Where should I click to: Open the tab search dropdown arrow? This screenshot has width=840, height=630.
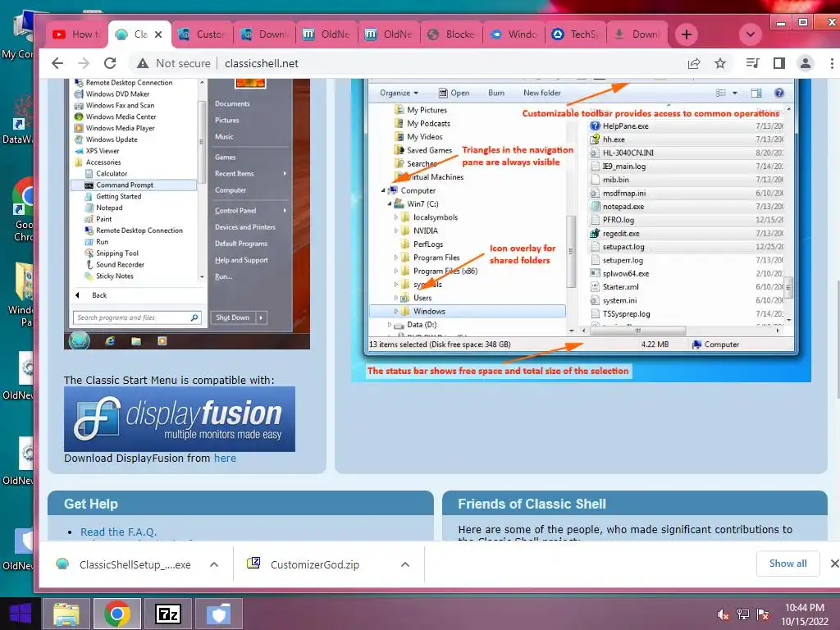pos(751,34)
